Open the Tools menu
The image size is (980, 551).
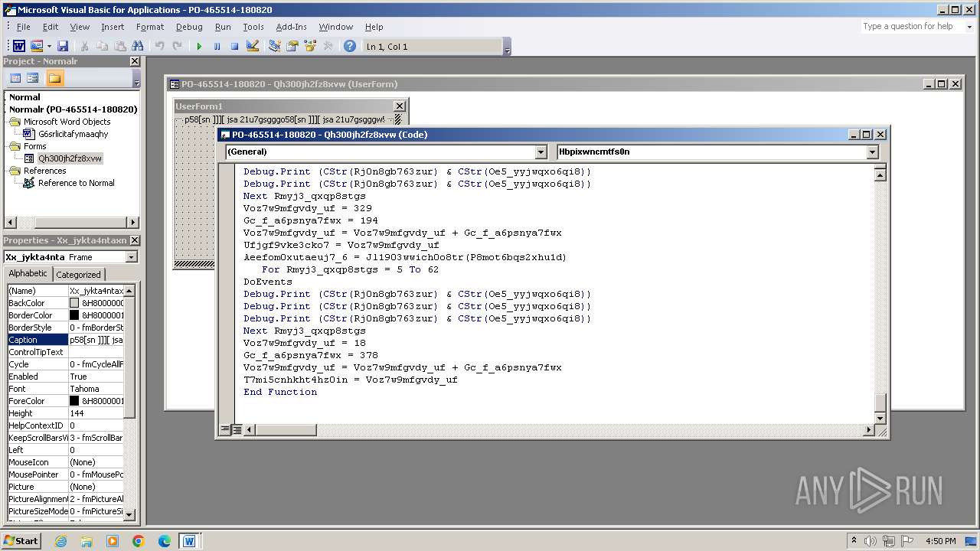coord(253,27)
